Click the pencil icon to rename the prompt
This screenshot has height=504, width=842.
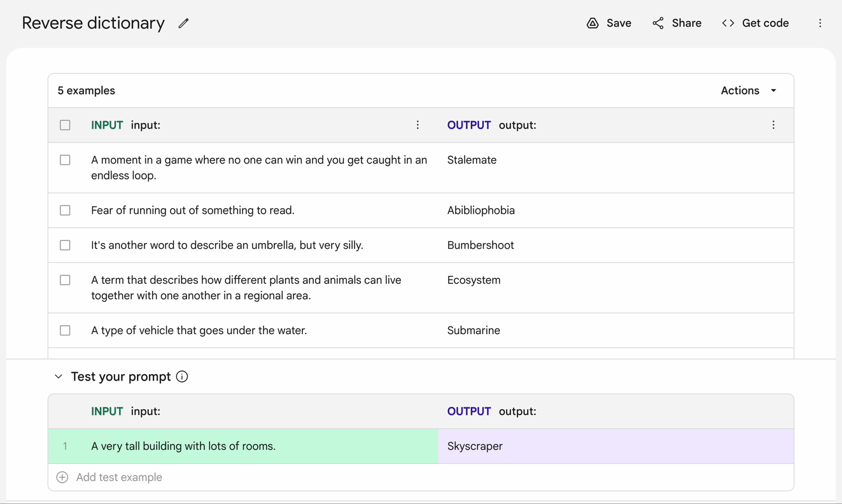pyautogui.click(x=183, y=24)
